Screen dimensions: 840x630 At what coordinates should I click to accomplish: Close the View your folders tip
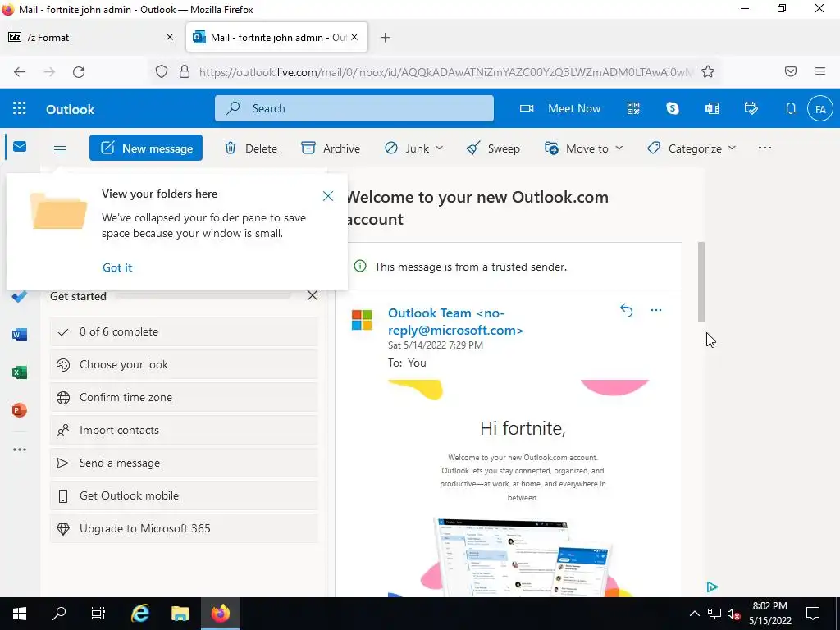coord(328,196)
